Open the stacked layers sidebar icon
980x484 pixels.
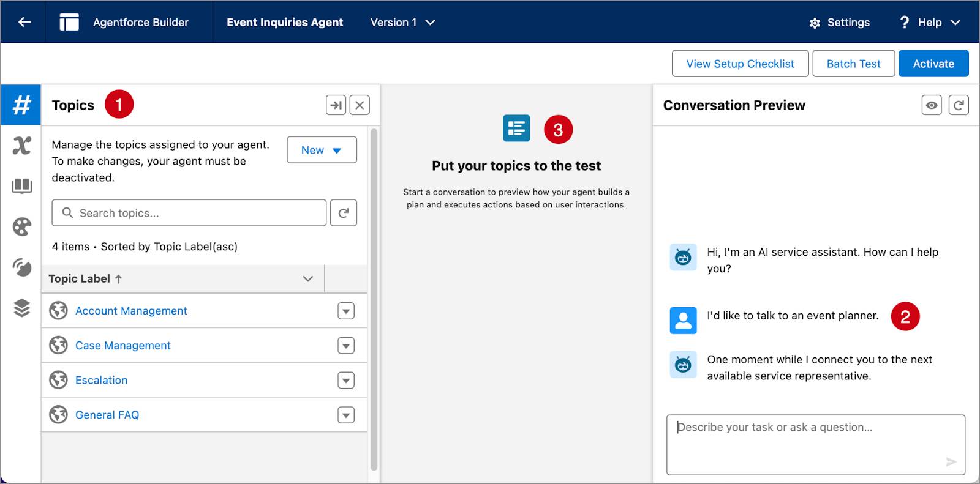pyautogui.click(x=21, y=308)
